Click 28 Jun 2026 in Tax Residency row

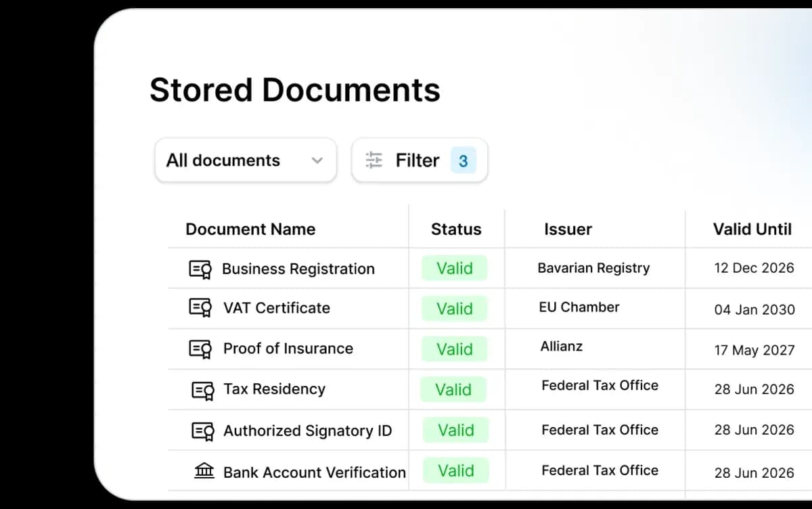(x=754, y=390)
